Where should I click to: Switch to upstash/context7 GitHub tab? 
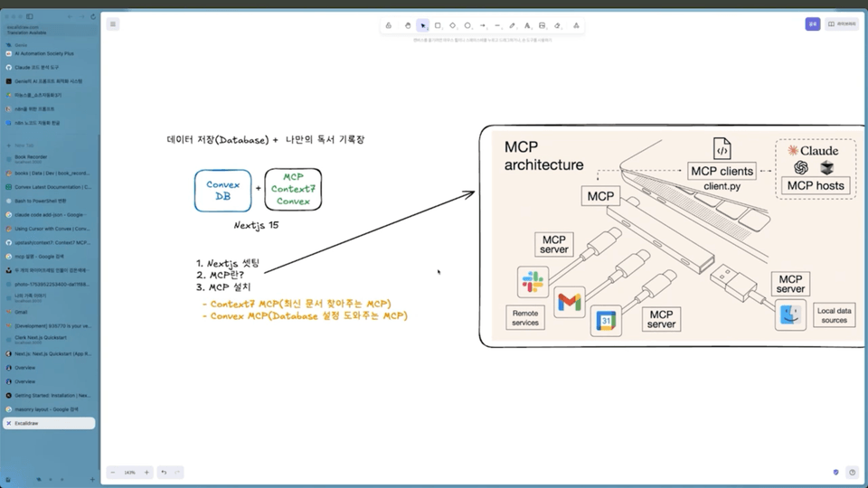coord(49,242)
